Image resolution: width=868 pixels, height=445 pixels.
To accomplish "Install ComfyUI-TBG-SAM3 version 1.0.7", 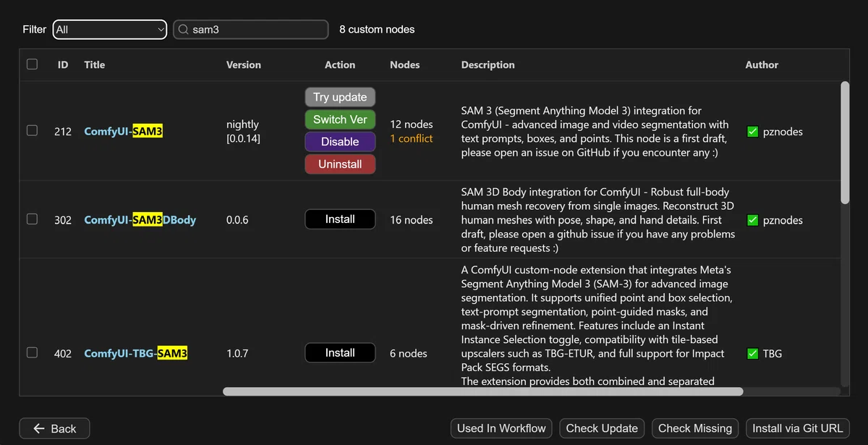I will [340, 353].
